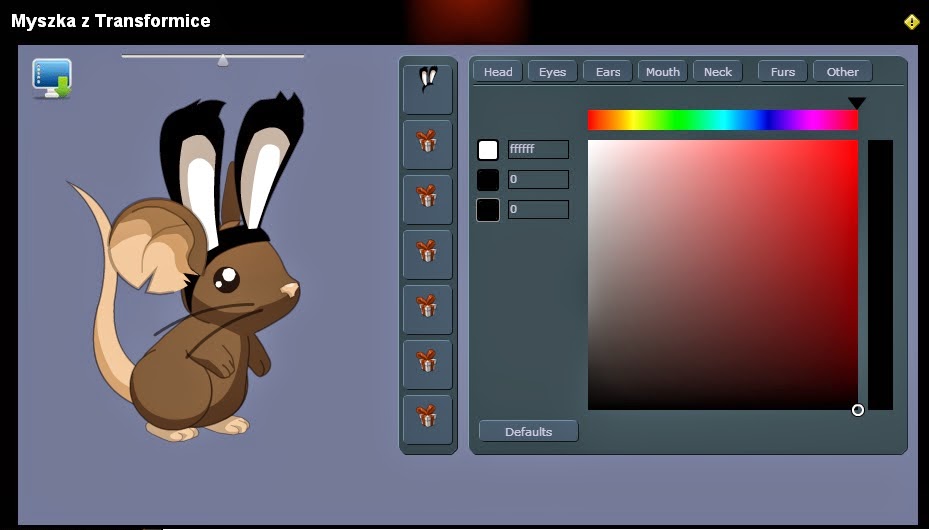The width and height of the screenshot is (929, 530).
Task: Open the second gift box item slot
Action: [428, 200]
